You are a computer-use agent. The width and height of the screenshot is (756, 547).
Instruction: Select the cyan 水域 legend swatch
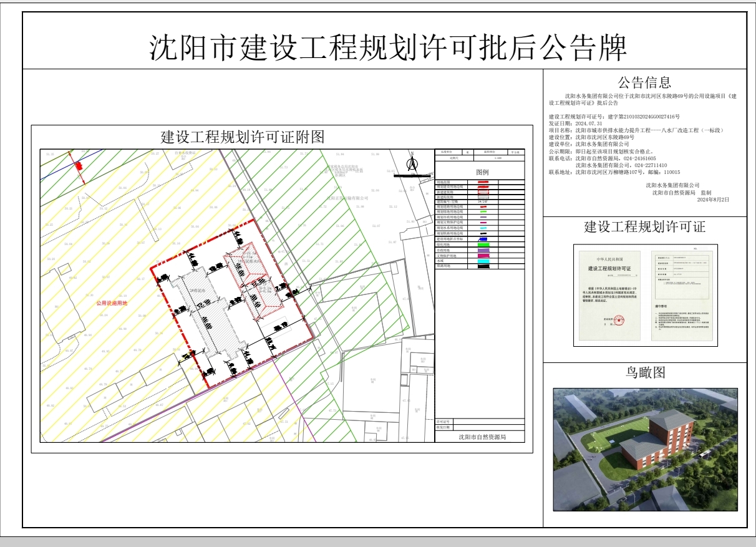(x=483, y=261)
